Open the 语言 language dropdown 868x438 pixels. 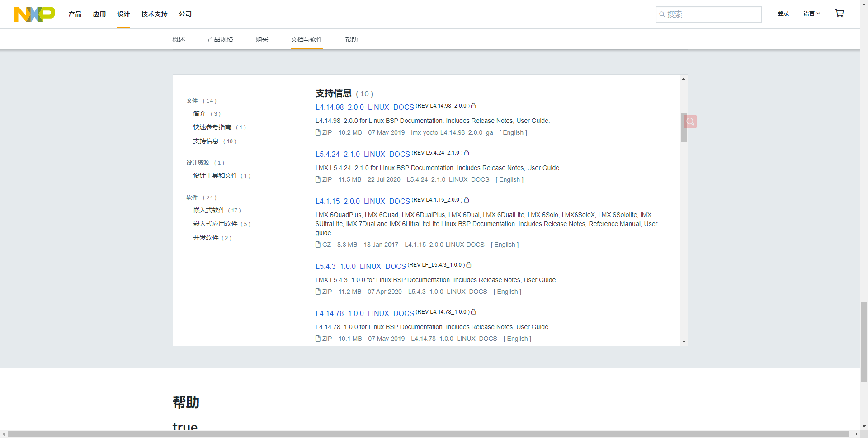812,13
